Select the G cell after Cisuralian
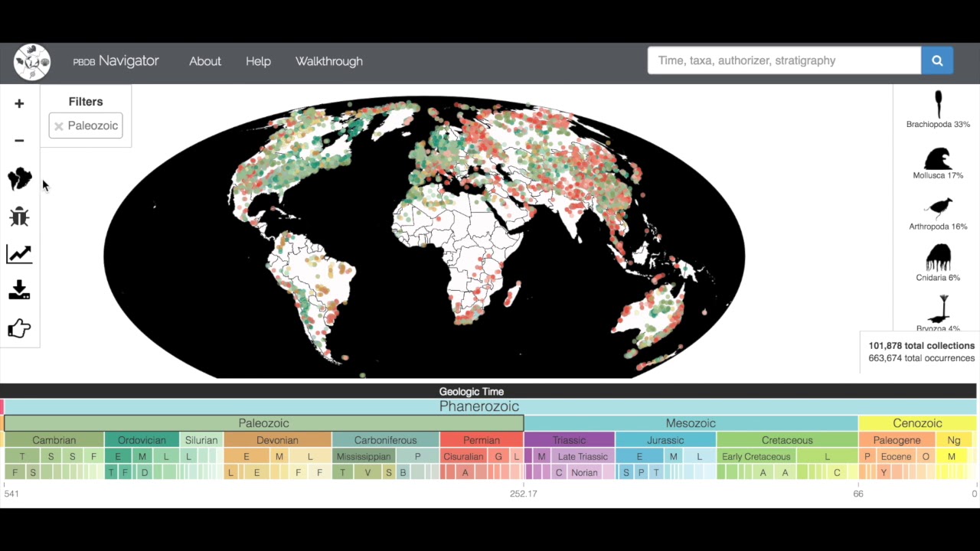The width and height of the screenshot is (980, 551). [x=498, y=457]
